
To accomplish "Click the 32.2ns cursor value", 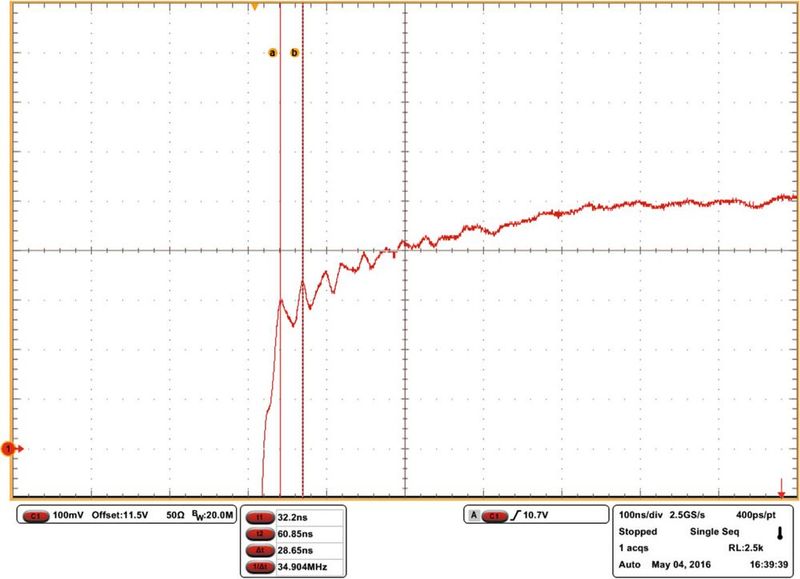I will pyautogui.click(x=292, y=517).
